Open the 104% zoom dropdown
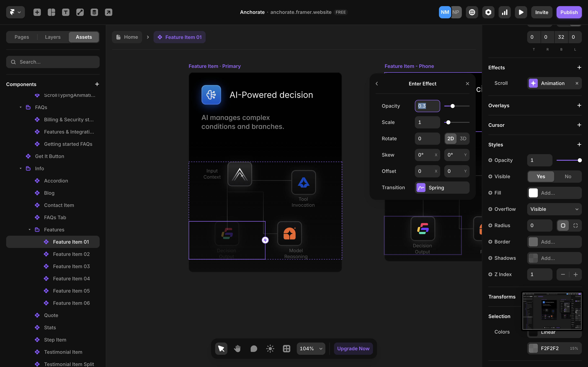The width and height of the screenshot is (588, 367). click(311, 349)
